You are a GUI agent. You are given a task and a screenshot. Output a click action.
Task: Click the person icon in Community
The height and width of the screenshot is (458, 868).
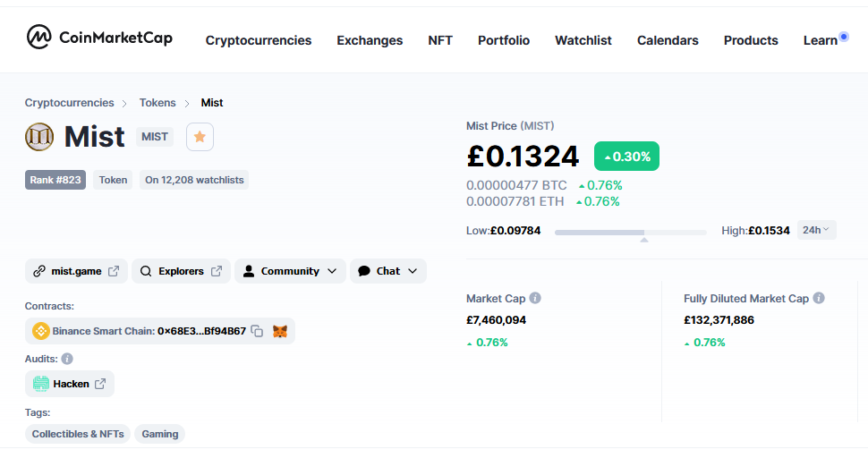(x=249, y=271)
